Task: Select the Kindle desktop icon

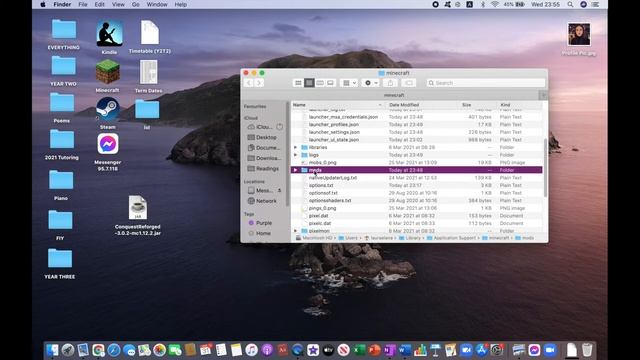Action: [109, 37]
